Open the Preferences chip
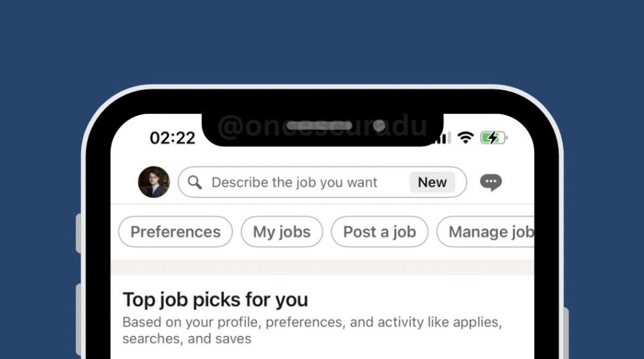This screenshot has height=359, width=644. point(175,231)
